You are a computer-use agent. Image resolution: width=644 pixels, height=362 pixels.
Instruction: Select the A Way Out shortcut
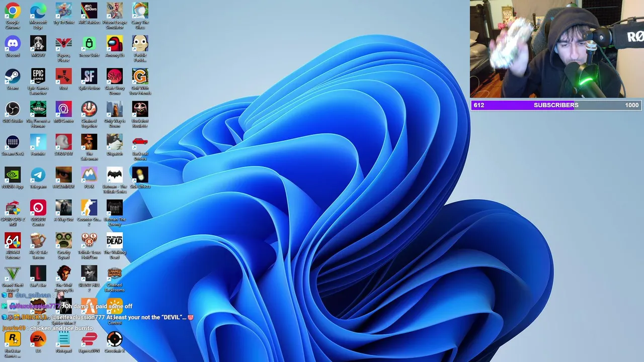pyautogui.click(x=63, y=211)
